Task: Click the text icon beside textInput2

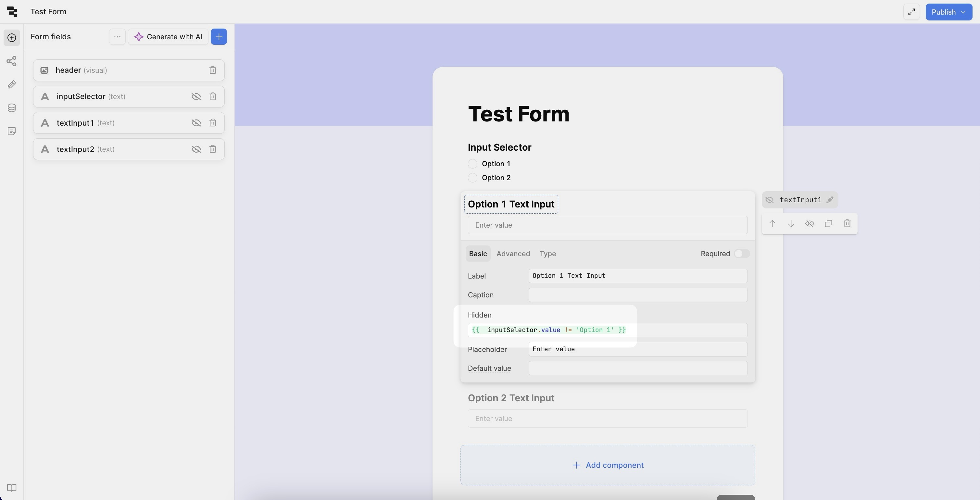Action: click(x=45, y=149)
